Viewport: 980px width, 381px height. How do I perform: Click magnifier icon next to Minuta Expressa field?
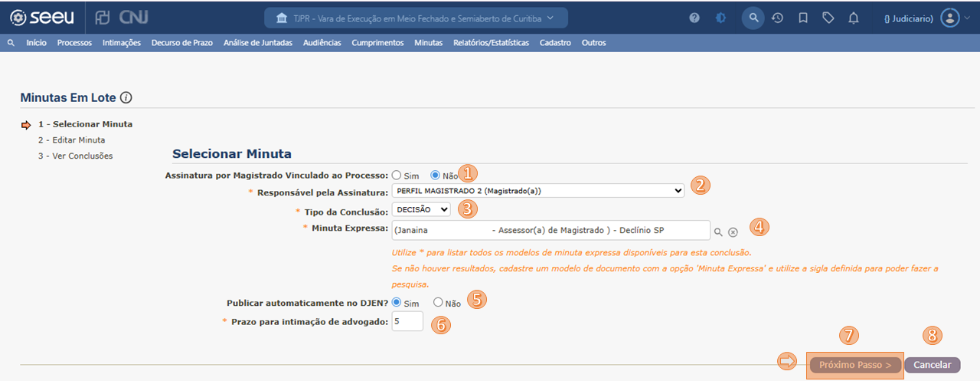tap(718, 232)
